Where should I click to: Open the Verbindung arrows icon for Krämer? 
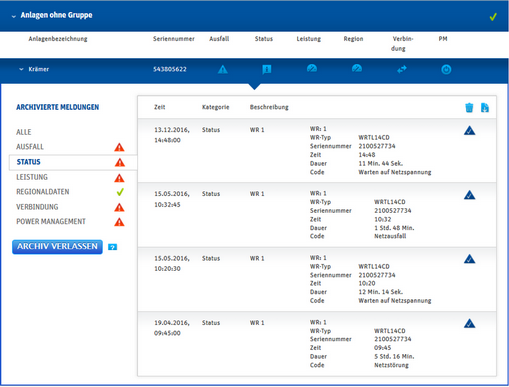(x=402, y=69)
